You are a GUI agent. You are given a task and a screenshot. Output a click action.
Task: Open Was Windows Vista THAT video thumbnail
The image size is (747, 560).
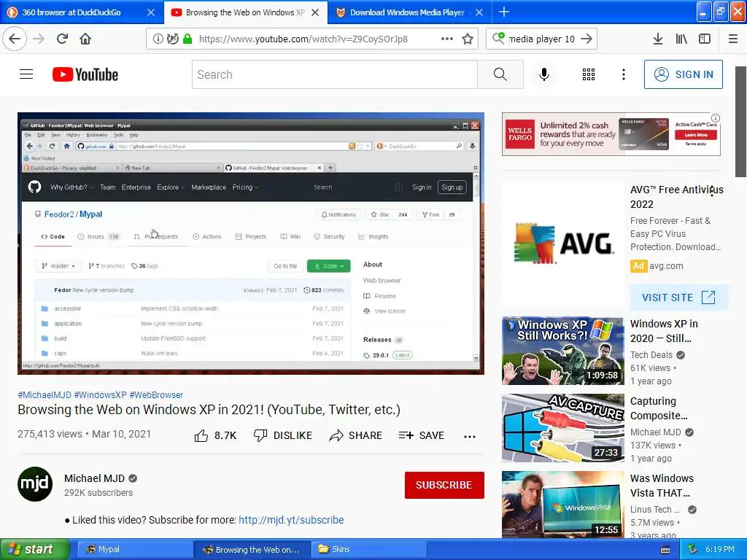tap(562, 505)
